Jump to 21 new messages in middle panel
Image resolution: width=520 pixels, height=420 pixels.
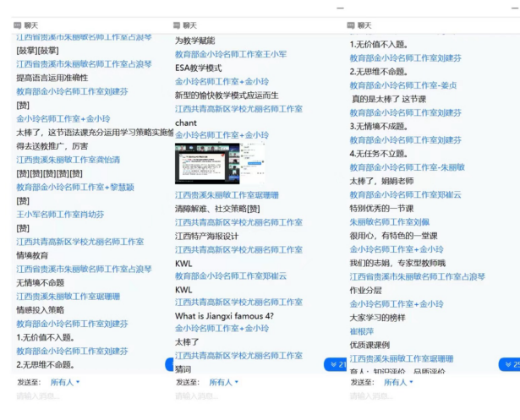[x=336, y=364]
